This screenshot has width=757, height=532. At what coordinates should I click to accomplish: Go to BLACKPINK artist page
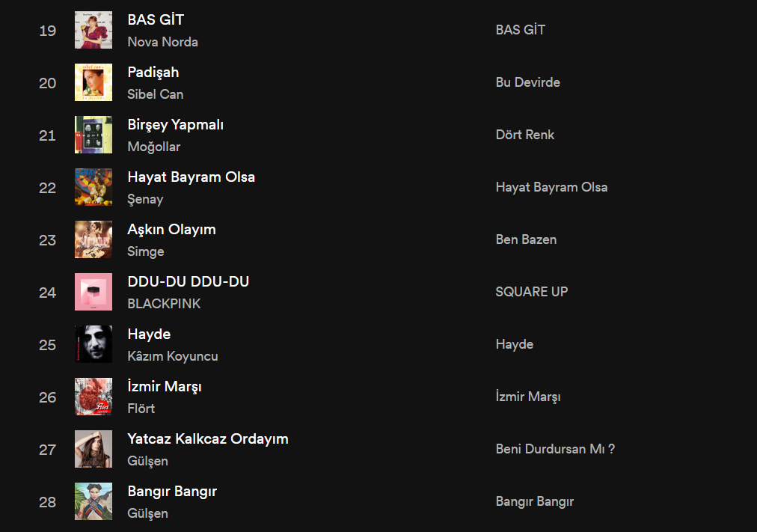[164, 304]
